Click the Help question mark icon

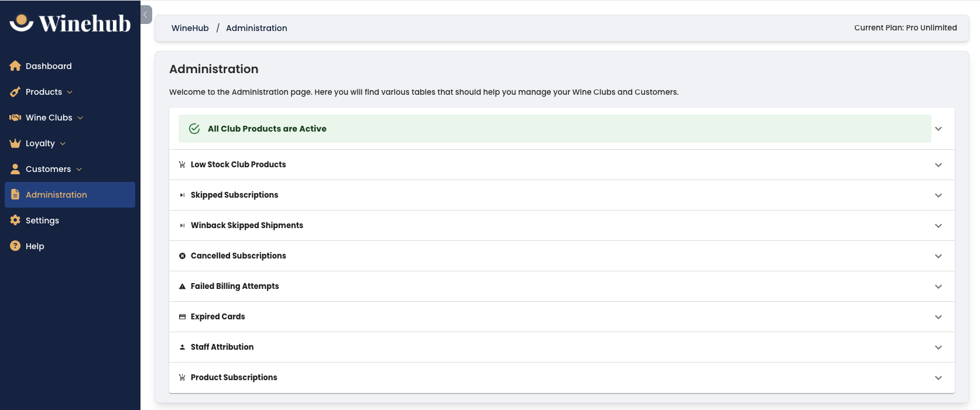pyautogui.click(x=15, y=246)
